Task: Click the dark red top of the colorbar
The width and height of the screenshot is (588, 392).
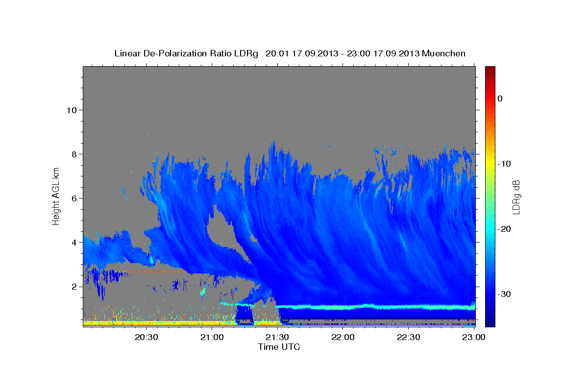Action: coord(490,71)
